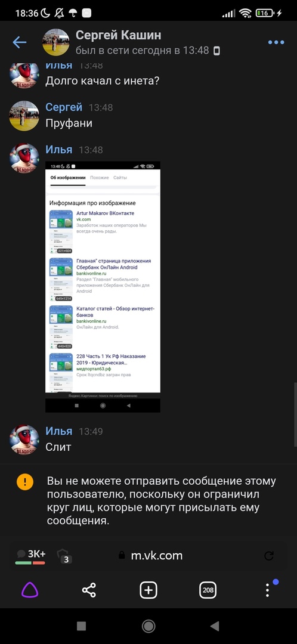The height and width of the screenshot is (644, 297).
Task: Open a new tab with plus icon
Action: (148, 590)
